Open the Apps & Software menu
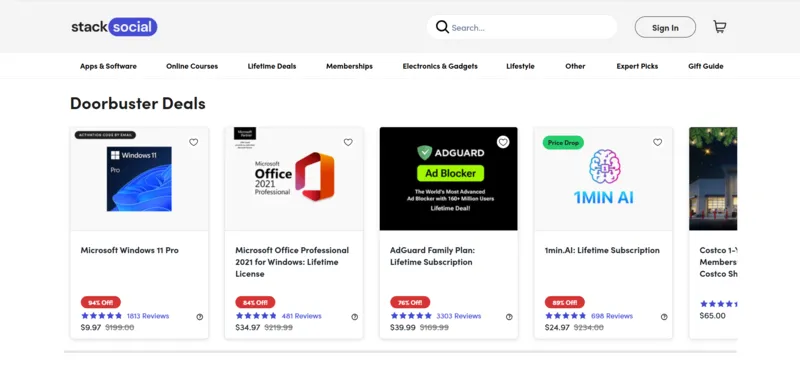 click(108, 66)
